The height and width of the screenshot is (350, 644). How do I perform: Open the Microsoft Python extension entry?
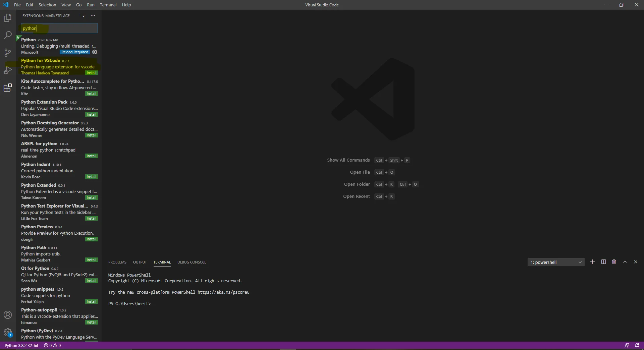click(59, 46)
